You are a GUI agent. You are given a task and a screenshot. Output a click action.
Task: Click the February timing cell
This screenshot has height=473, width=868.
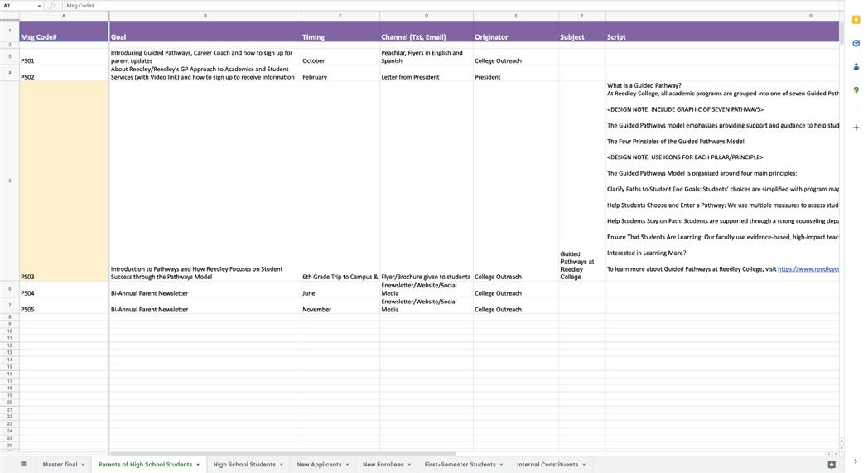point(340,73)
